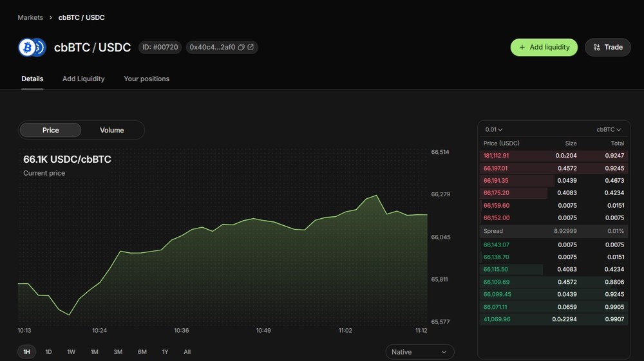Click bid price 66,099.45

(497, 295)
